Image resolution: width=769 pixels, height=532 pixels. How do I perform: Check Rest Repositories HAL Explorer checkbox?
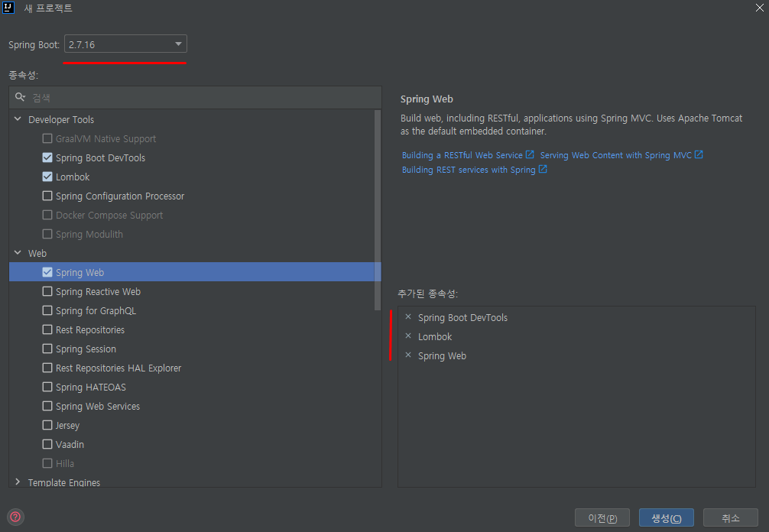pyautogui.click(x=47, y=368)
